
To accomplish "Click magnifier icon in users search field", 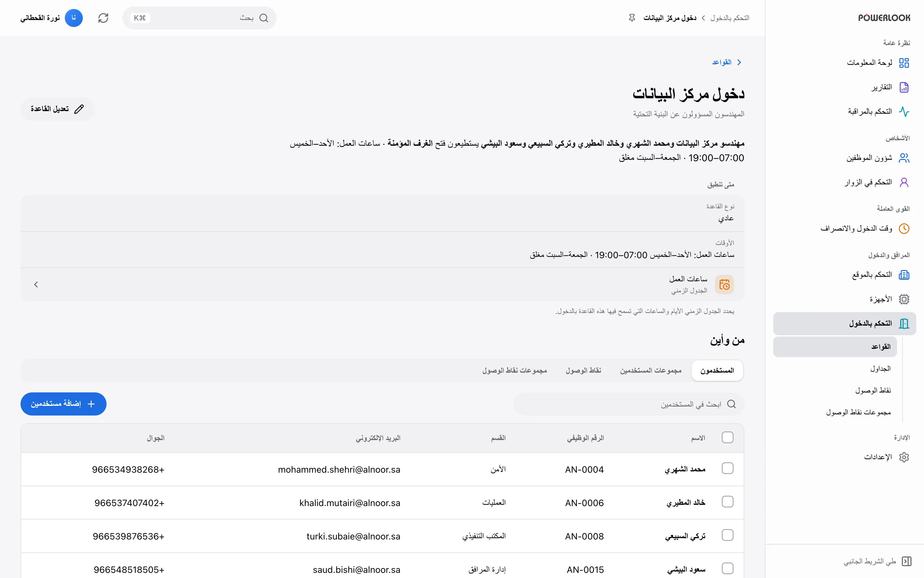I will (x=731, y=404).
